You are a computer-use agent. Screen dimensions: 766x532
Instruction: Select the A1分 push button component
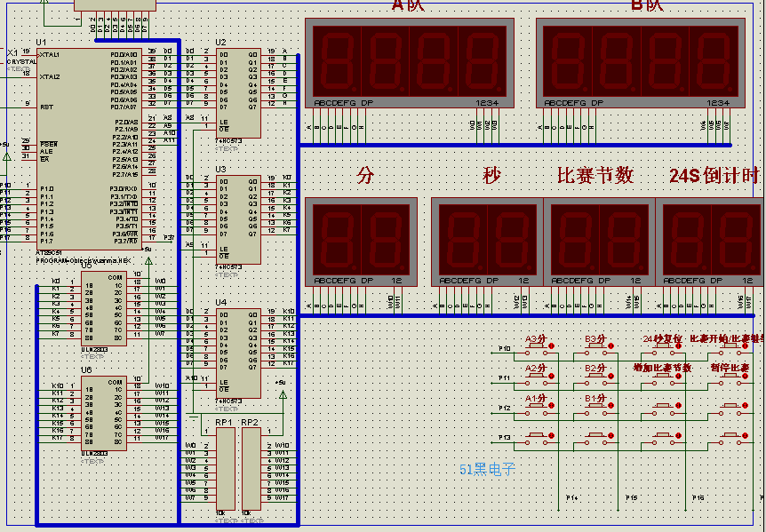tap(537, 406)
